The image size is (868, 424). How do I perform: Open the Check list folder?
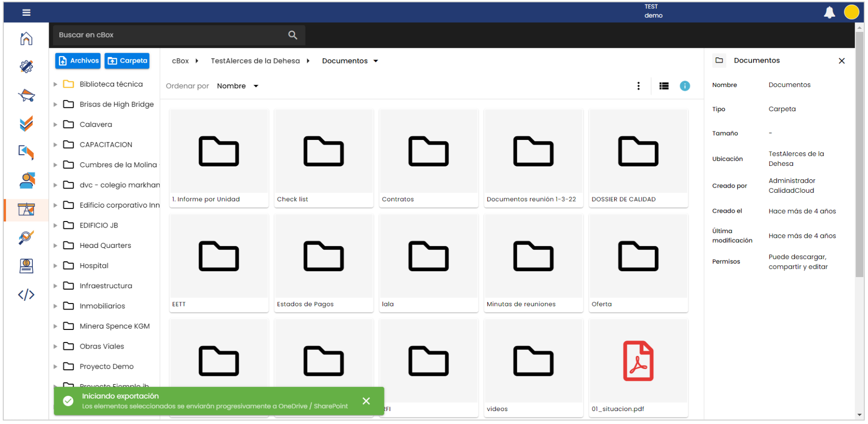coord(323,158)
